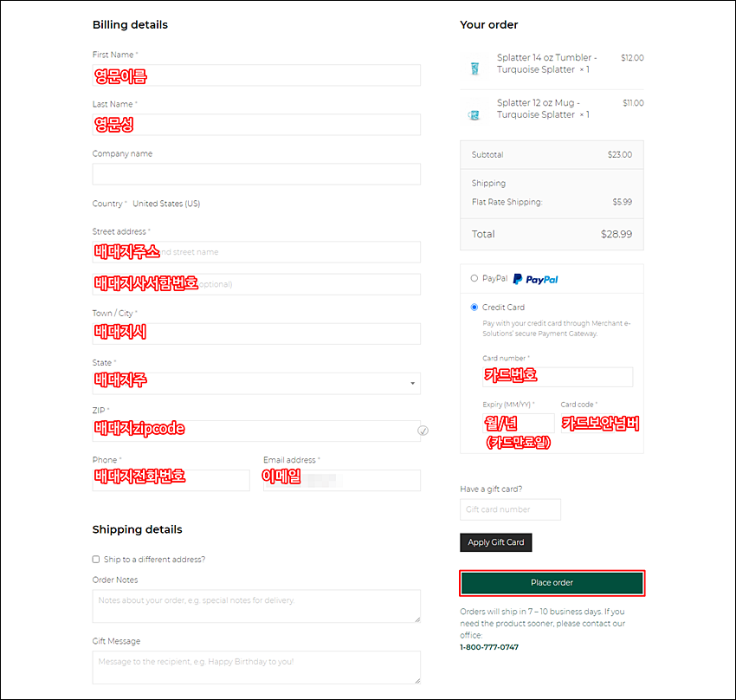
Task: Click the Apply Gift Card button
Action: pyautogui.click(x=495, y=542)
